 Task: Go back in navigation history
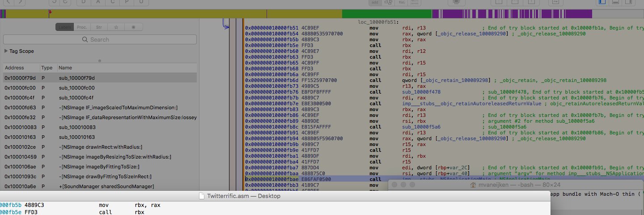pos(8,2)
